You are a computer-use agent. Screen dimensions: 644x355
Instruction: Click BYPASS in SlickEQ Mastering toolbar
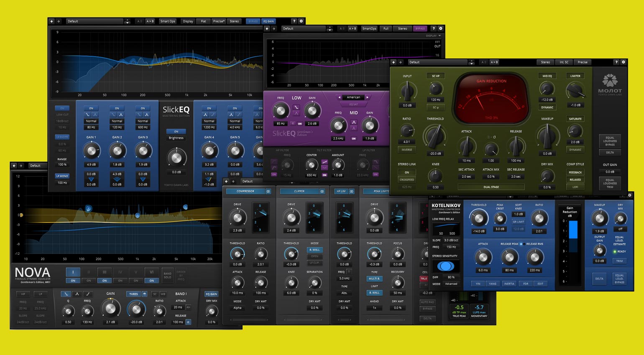253,21
